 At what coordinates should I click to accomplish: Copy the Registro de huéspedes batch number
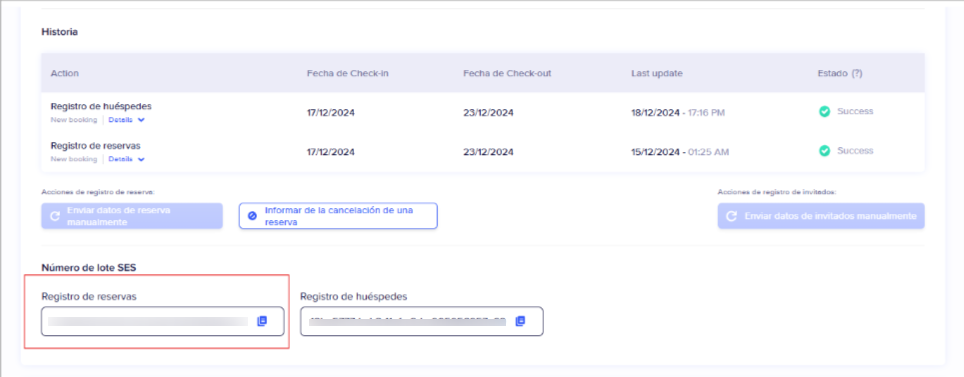520,321
